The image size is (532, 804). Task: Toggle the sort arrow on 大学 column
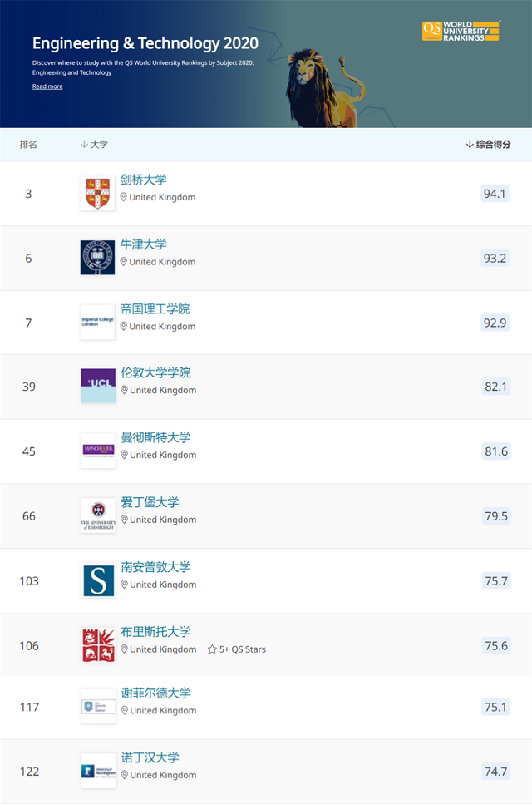point(86,144)
